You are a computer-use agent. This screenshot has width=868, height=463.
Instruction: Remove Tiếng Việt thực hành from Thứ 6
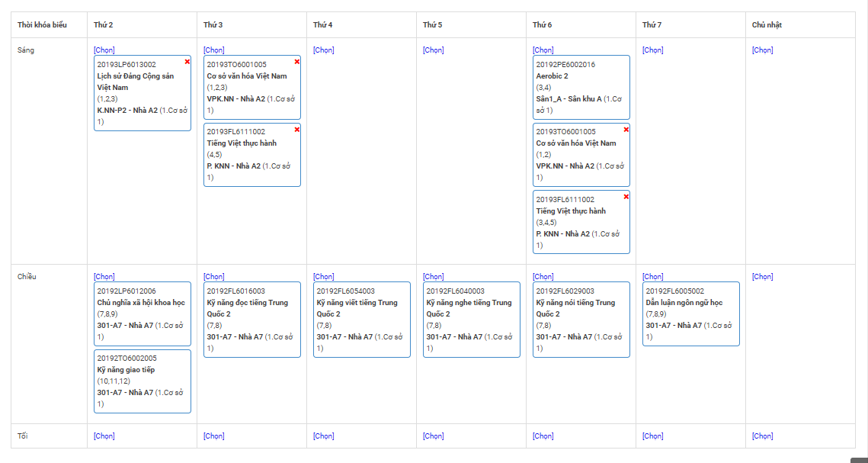626,197
